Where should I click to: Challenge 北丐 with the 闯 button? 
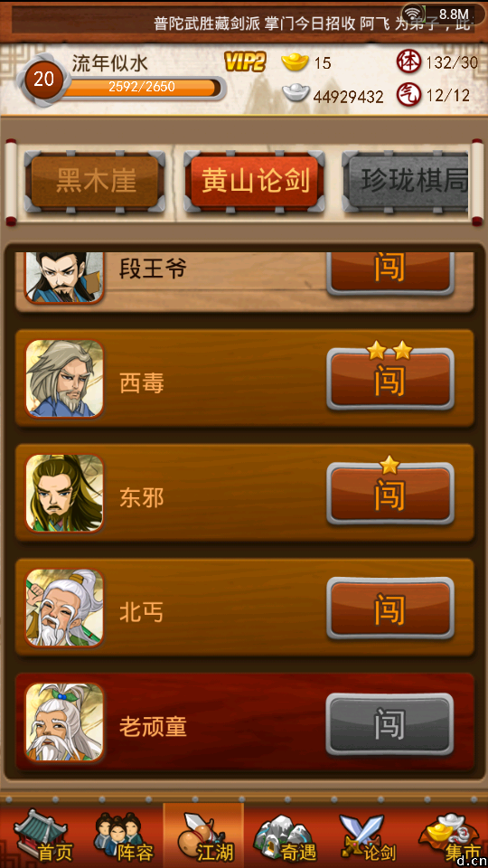pyautogui.click(x=390, y=609)
